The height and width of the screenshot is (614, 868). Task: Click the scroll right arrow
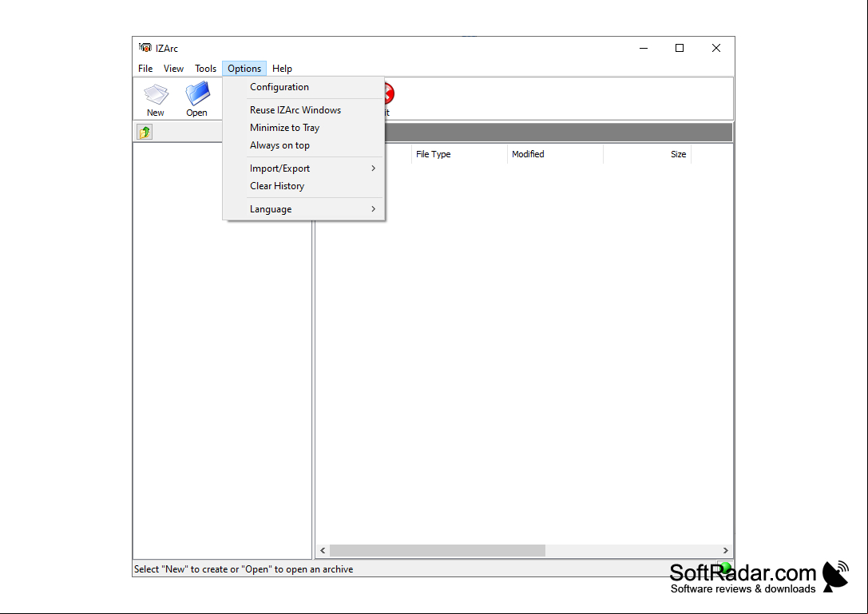725,550
